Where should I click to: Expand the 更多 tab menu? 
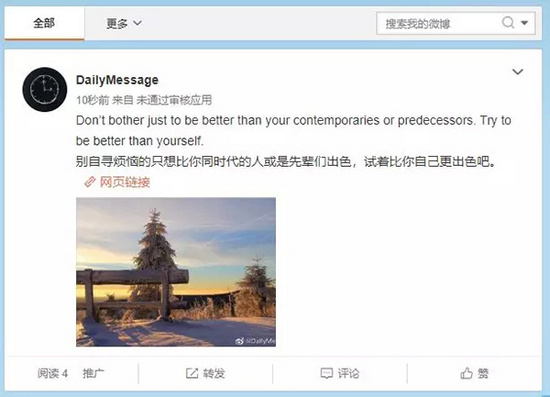[124, 23]
